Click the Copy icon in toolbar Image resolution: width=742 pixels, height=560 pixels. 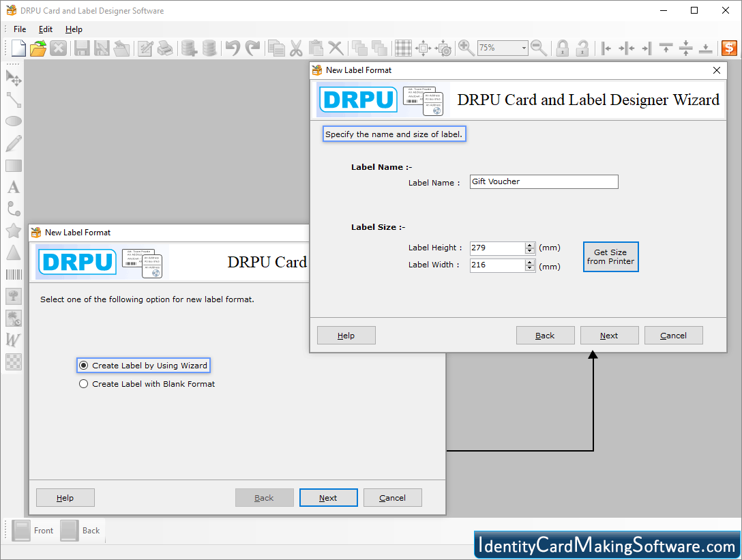tap(276, 48)
